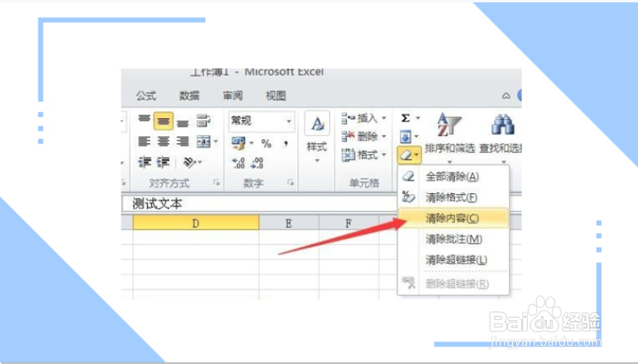
Task: Click the Top Align icon
Action: coord(144,120)
